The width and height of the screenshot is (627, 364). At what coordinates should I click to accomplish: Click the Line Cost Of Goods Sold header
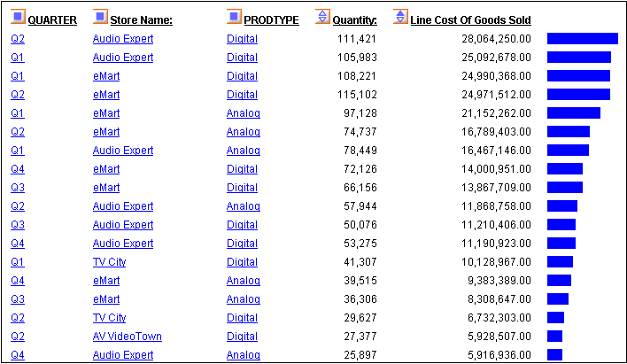pos(470,19)
